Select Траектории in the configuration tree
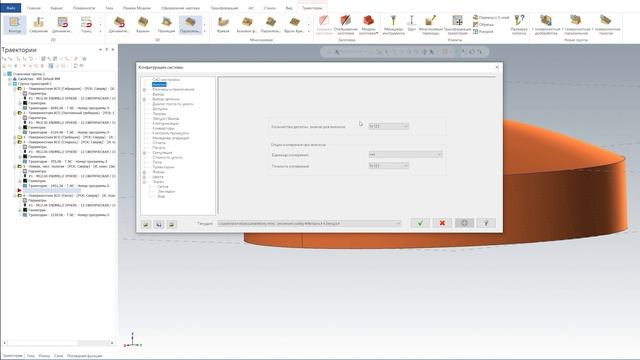Screen dimensions: 640x360 (163, 167)
